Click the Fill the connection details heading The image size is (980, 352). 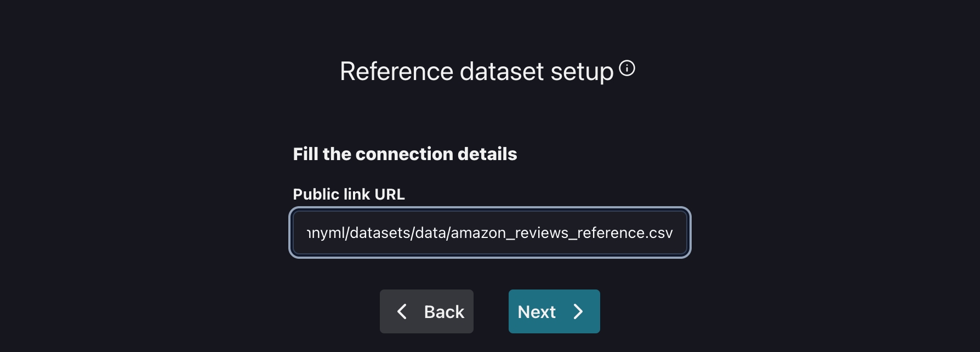(x=404, y=154)
